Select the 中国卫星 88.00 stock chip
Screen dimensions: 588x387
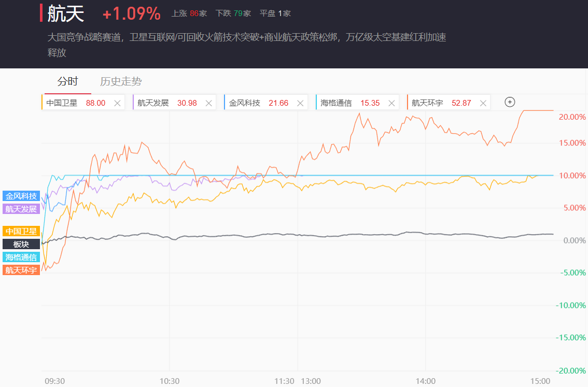pyautogui.click(x=75, y=103)
